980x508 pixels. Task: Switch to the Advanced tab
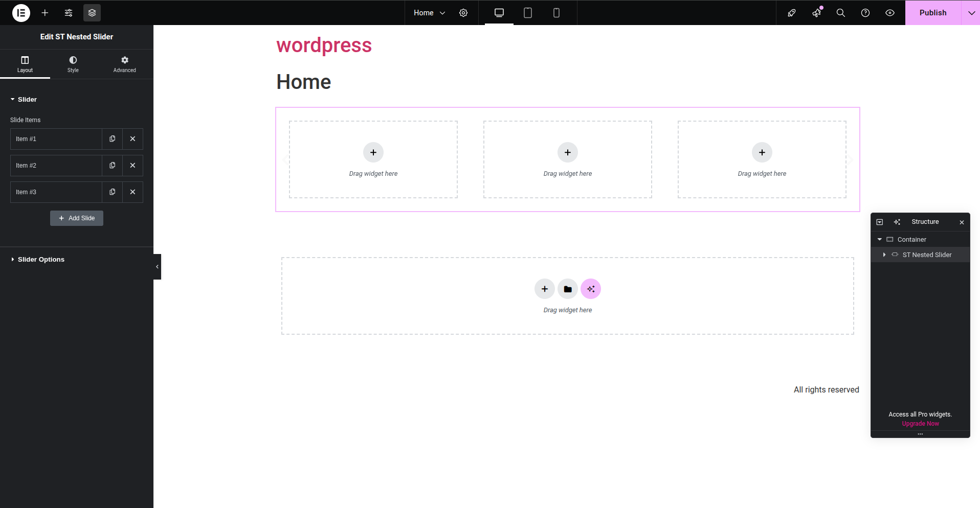coord(124,63)
